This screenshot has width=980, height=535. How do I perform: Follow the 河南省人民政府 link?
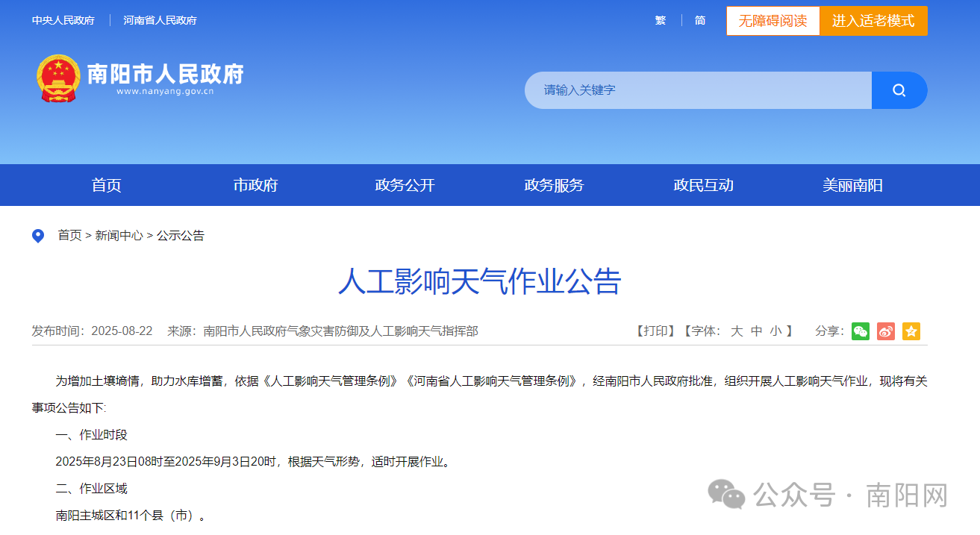pyautogui.click(x=160, y=20)
